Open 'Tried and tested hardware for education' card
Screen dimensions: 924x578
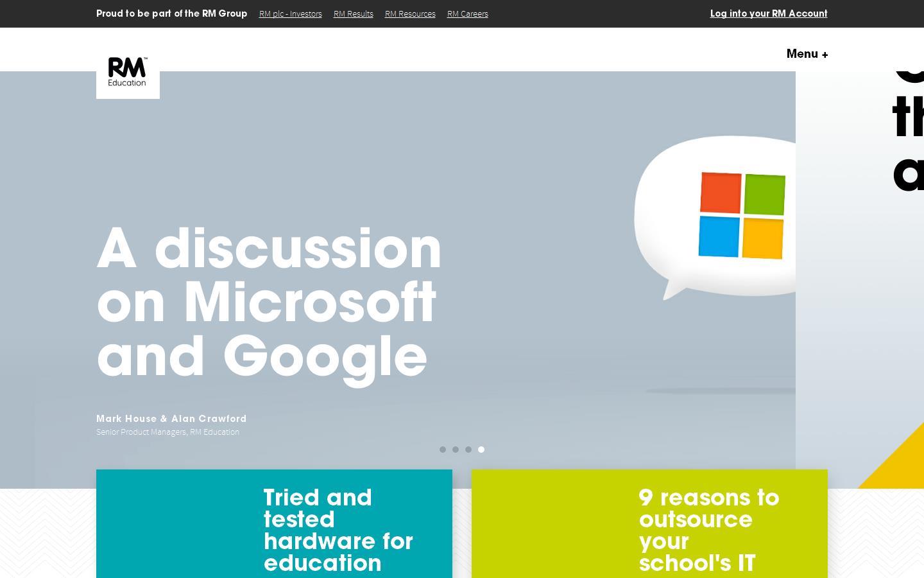coord(274,524)
